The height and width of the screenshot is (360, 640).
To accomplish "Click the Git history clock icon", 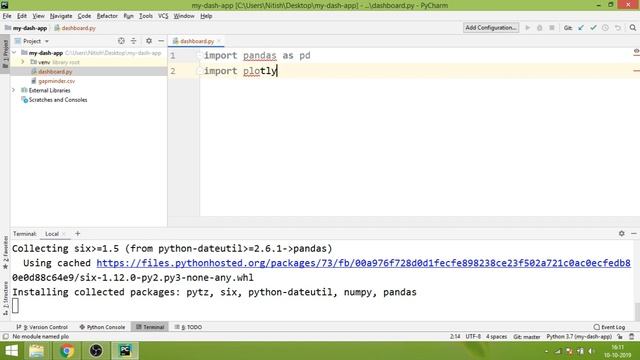I will (x=605, y=28).
